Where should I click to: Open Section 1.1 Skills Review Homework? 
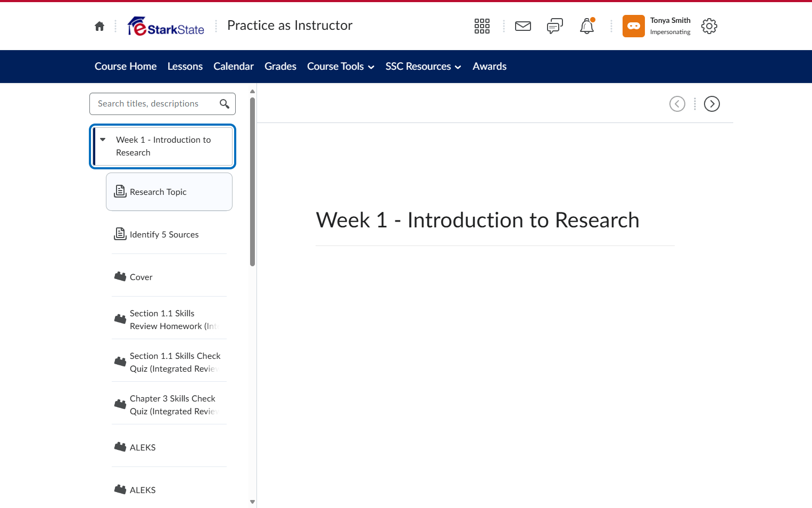coord(169,319)
